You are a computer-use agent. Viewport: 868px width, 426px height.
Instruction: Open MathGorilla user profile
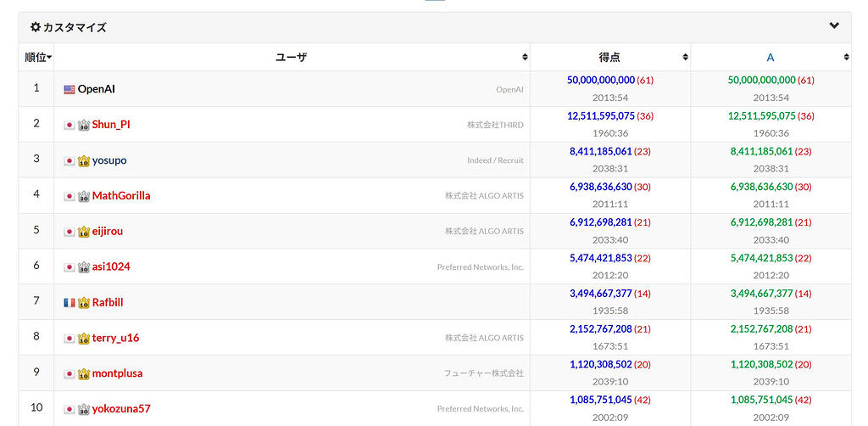click(x=121, y=195)
